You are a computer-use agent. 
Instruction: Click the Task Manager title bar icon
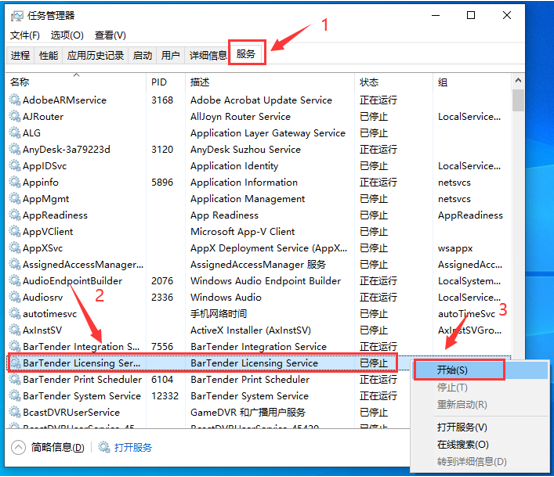17,16
